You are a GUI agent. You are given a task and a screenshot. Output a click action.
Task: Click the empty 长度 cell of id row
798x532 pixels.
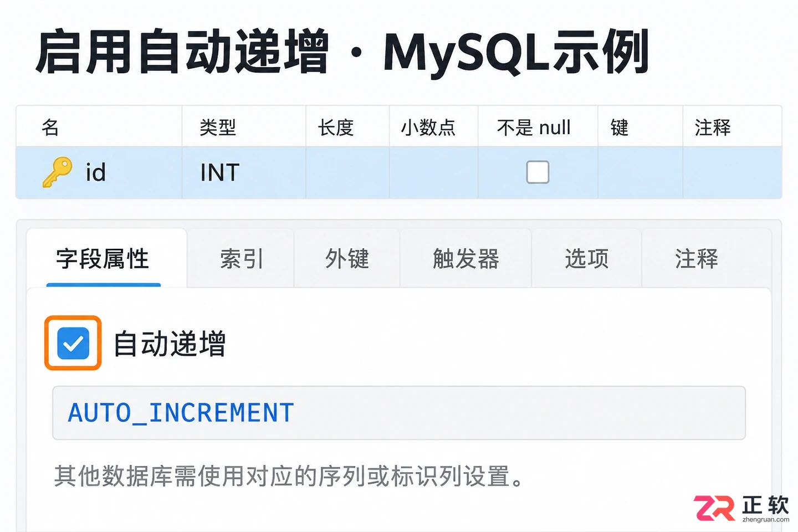[x=347, y=172]
